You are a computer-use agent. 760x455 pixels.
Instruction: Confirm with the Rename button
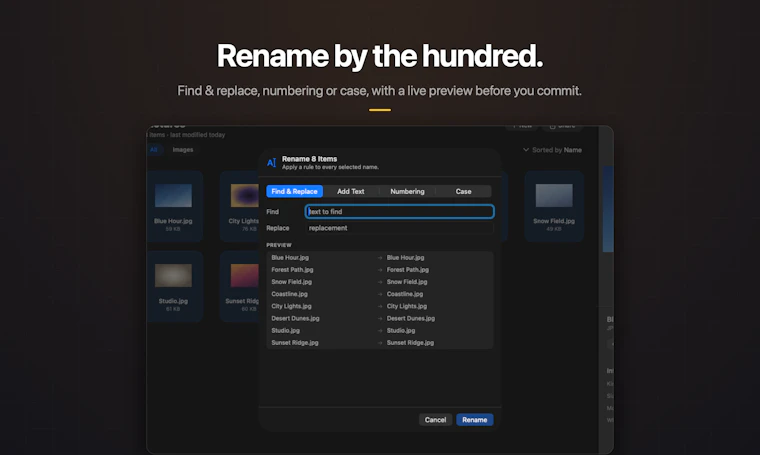point(475,420)
